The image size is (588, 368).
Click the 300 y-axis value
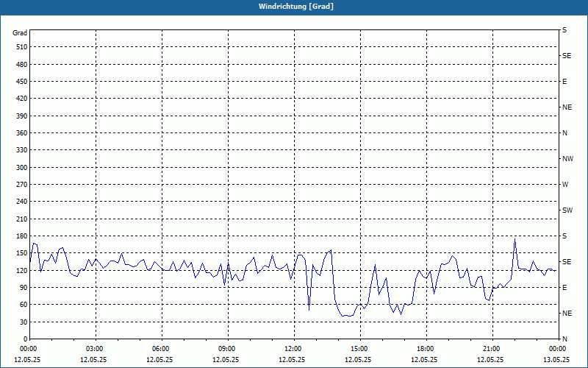point(22,168)
